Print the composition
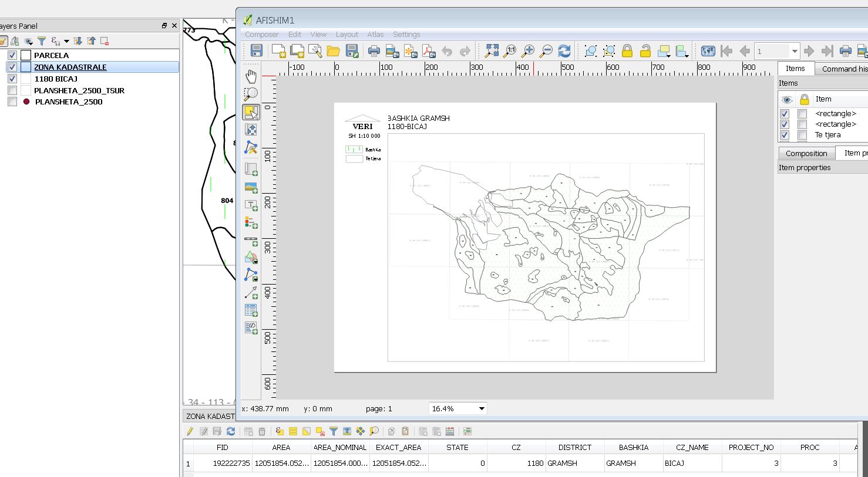The width and height of the screenshot is (868, 477). click(x=374, y=51)
